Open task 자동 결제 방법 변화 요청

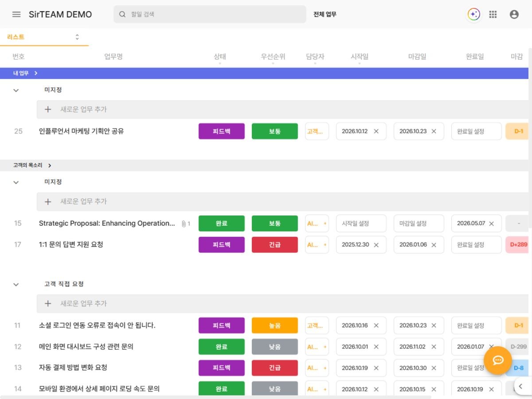pyautogui.click(x=73, y=368)
